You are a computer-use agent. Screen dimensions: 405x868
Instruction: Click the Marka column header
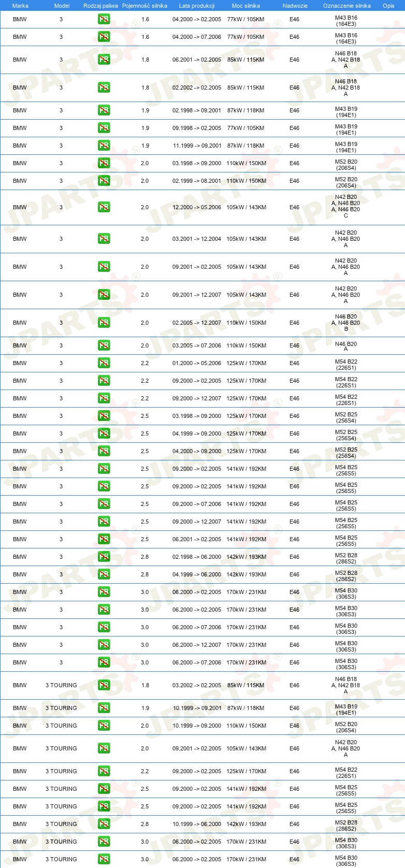coord(20,6)
